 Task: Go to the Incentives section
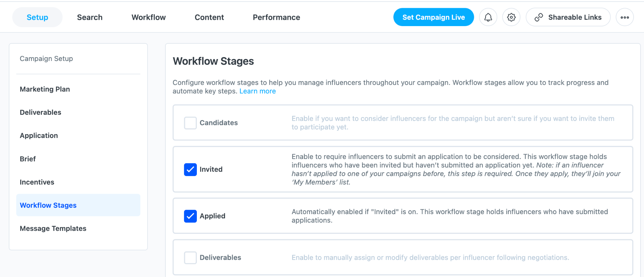coord(37,182)
